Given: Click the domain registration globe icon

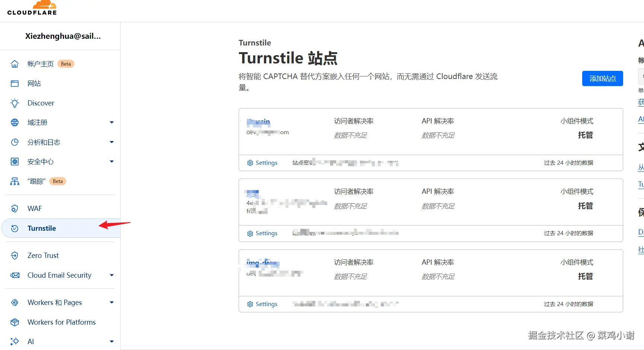Looking at the screenshot, I should pos(15,122).
